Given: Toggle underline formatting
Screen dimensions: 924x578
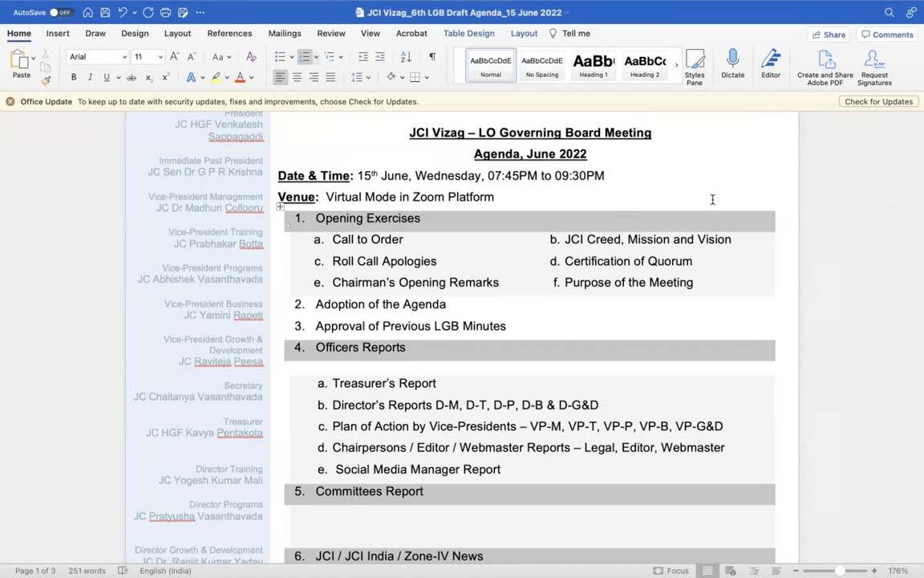Looking at the screenshot, I should pos(107,77).
